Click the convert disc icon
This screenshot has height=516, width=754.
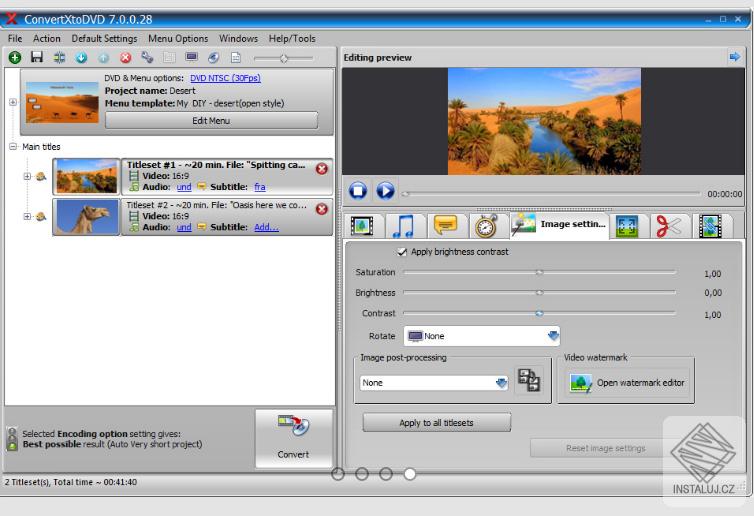(294, 426)
